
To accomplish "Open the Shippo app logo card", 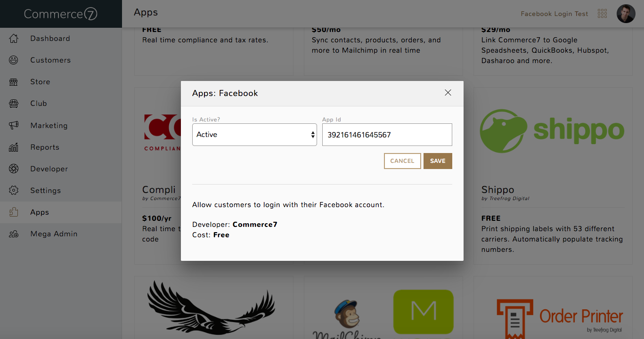I will tap(553, 131).
